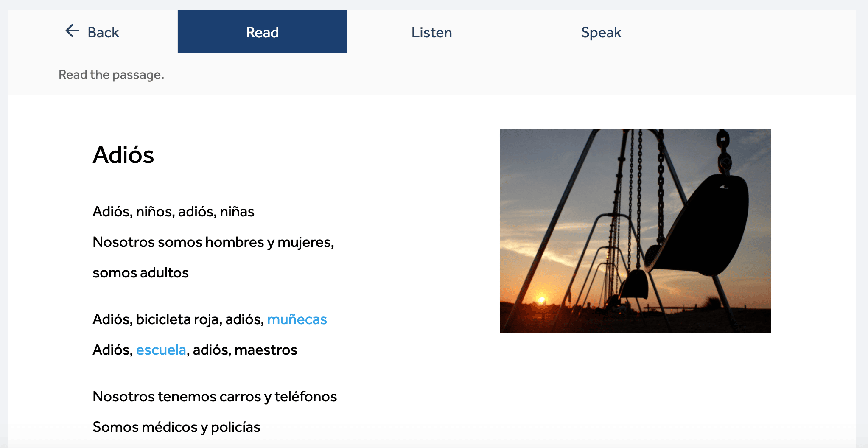
Task: Select the Read tab
Action: point(262,32)
